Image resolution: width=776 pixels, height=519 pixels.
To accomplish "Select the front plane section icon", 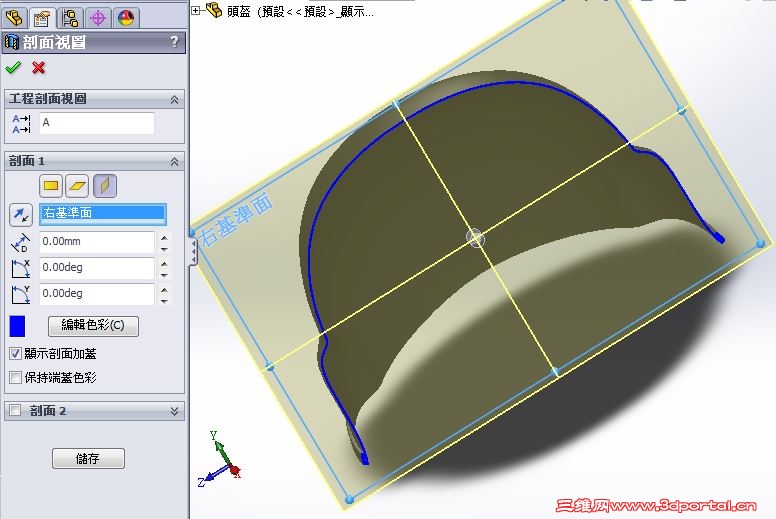I will click(x=51, y=186).
